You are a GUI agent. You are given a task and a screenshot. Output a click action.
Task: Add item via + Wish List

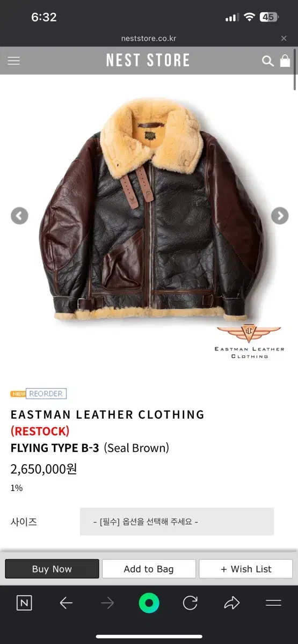246,569
